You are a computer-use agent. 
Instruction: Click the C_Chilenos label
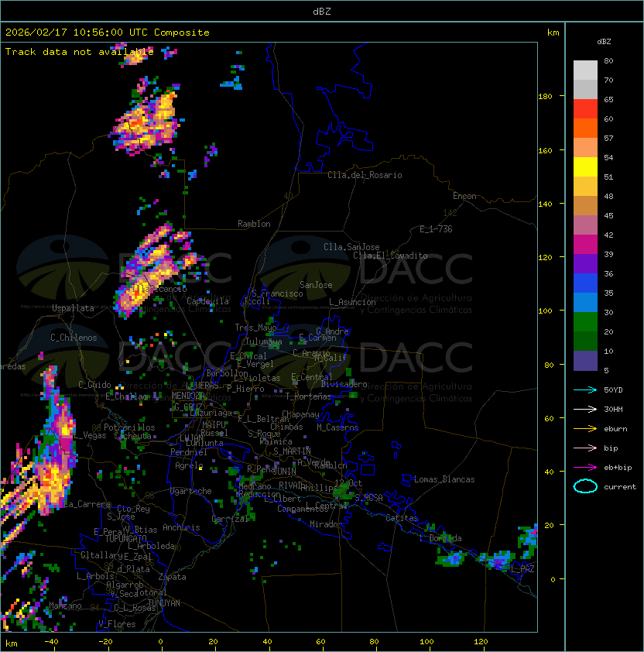tap(74, 338)
